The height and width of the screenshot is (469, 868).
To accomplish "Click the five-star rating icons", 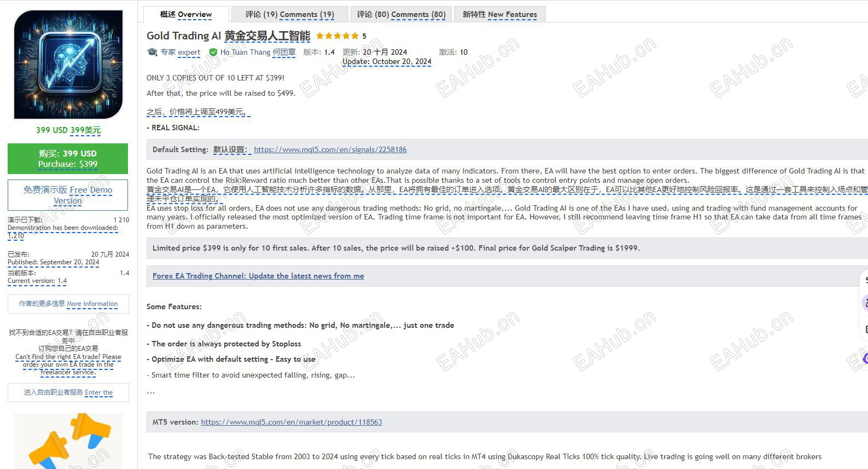I will [337, 36].
